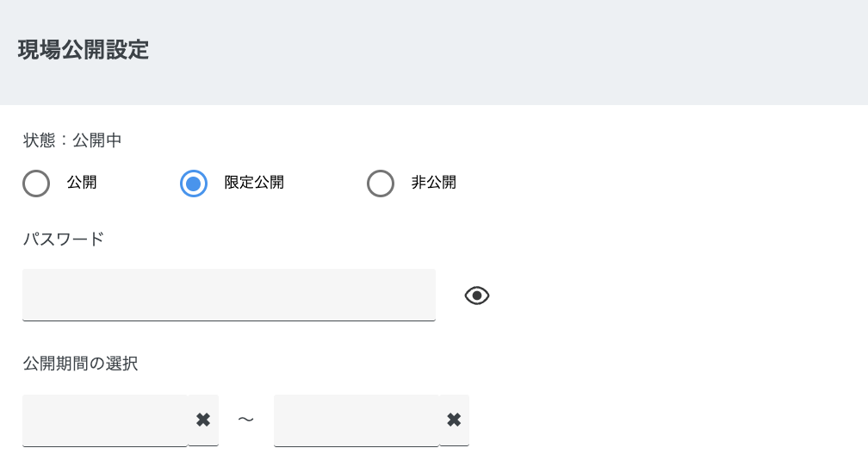The height and width of the screenshot is (473, 868).
Task: Click the 公開期間の選択 label
Action: (x=80, y=364)
